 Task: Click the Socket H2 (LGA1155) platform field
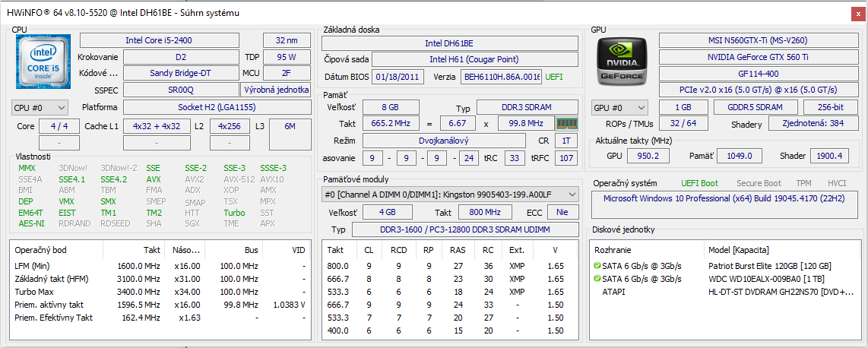point(217,107)
